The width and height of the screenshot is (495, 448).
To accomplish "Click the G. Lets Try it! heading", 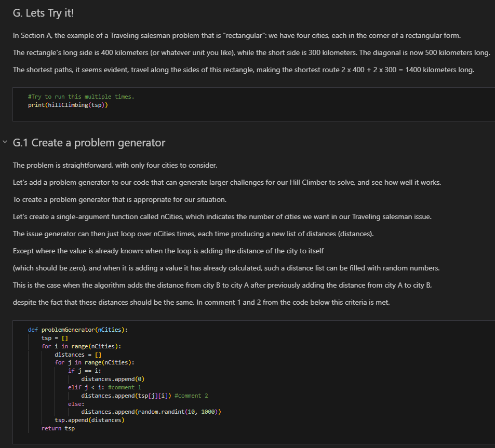I will click(43, 12).
